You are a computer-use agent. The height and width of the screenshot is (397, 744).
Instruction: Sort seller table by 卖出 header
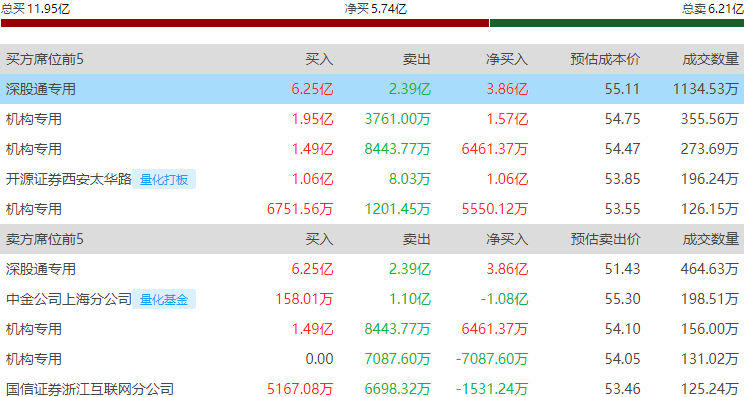(x=416, y=239)
